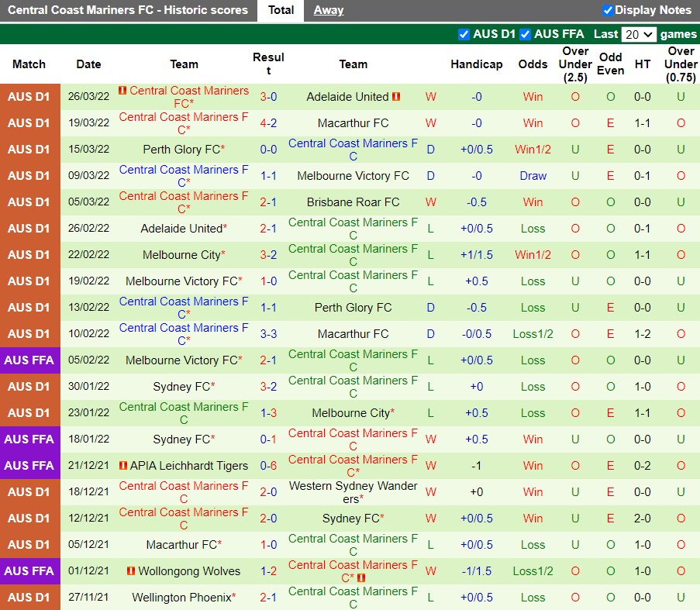Click the Western Sydney Wanderers team name
The height and width of the screenshot is (610, 700).
(353, 492)
